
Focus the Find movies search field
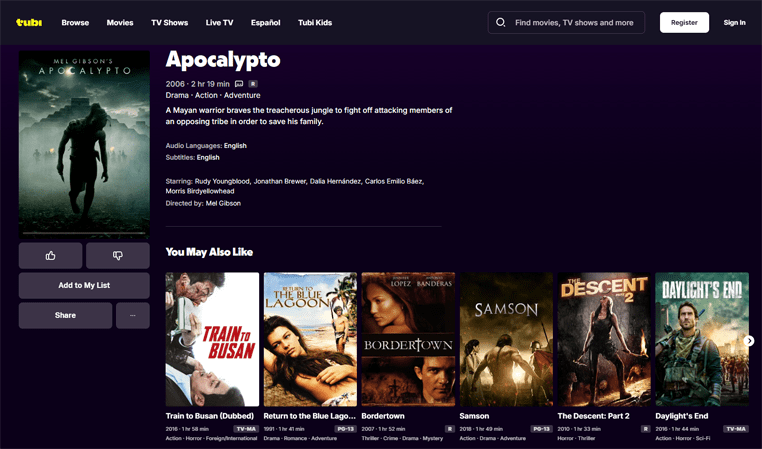[x=566, y=22]
